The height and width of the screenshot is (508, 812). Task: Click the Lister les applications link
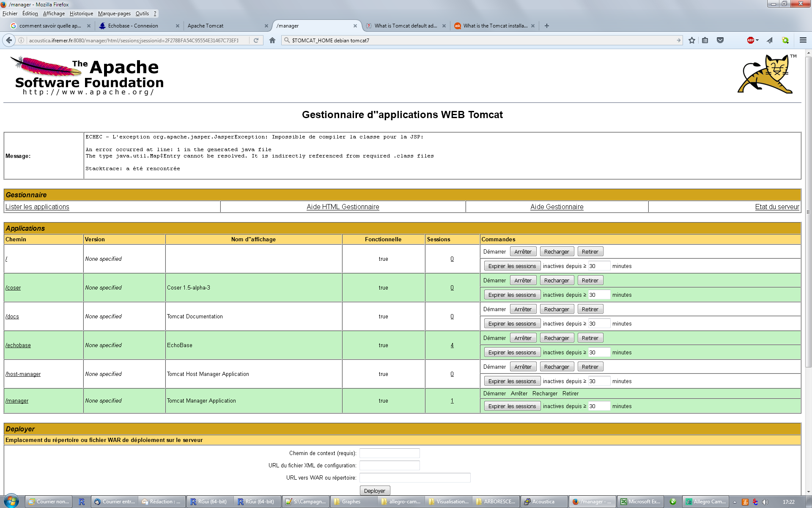[37, 207]
